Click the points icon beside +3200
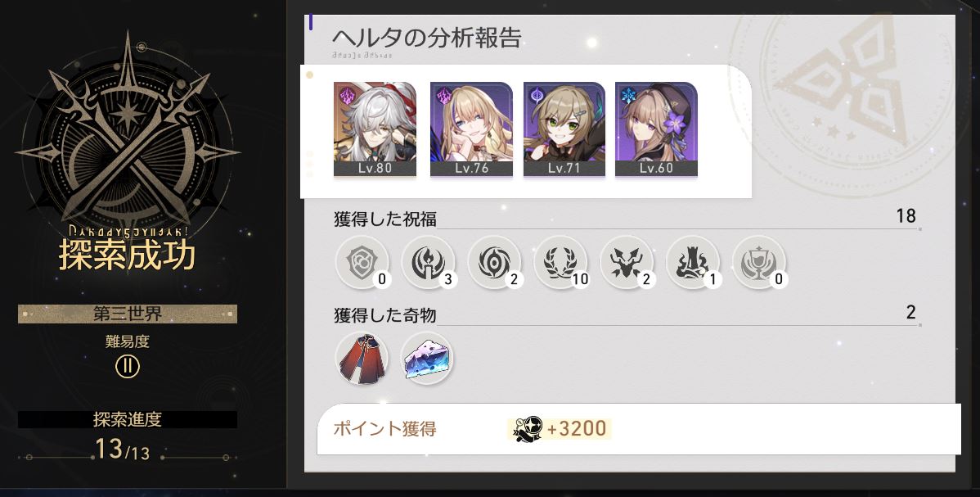Screen dimensions: 980x497 pyautogui.click(x=526, y=429)
